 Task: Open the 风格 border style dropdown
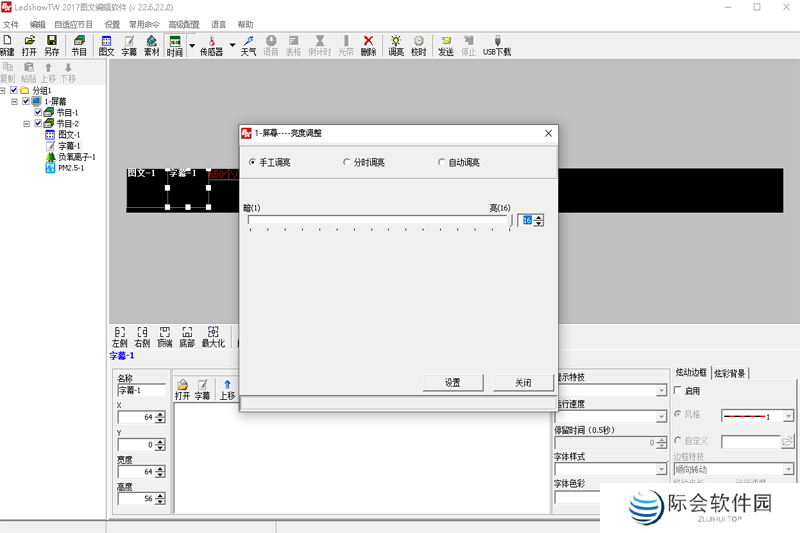point(788,416)
